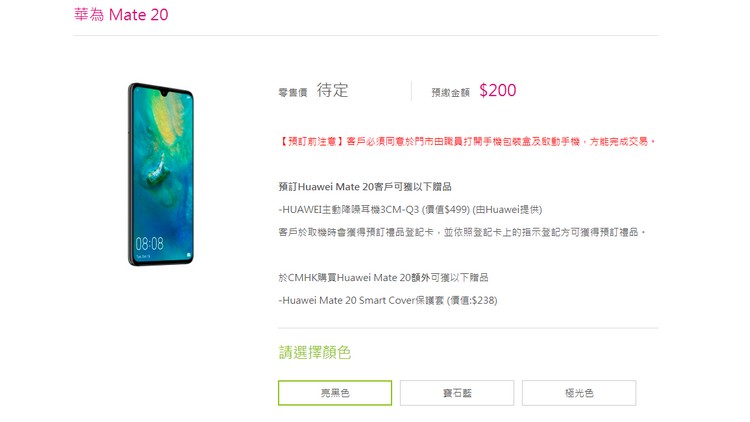Click the 於CMHK購買Huawei Mate 20 extra gift line

383,278
